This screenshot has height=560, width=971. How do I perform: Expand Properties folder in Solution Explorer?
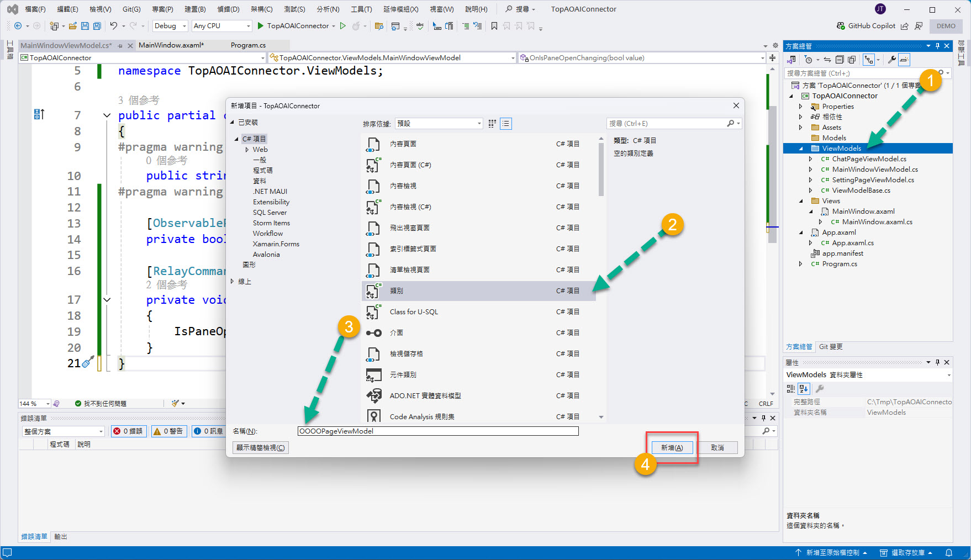point(800,107)
